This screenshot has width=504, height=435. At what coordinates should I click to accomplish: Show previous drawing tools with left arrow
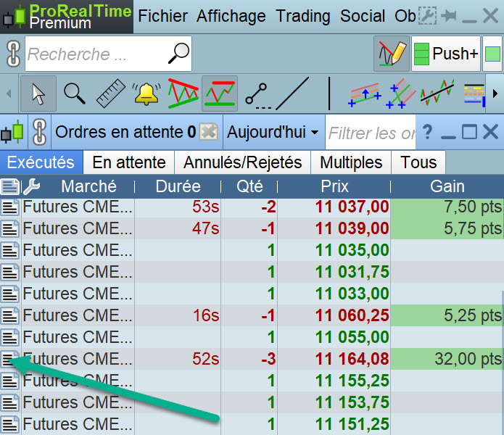coord(9,94)
